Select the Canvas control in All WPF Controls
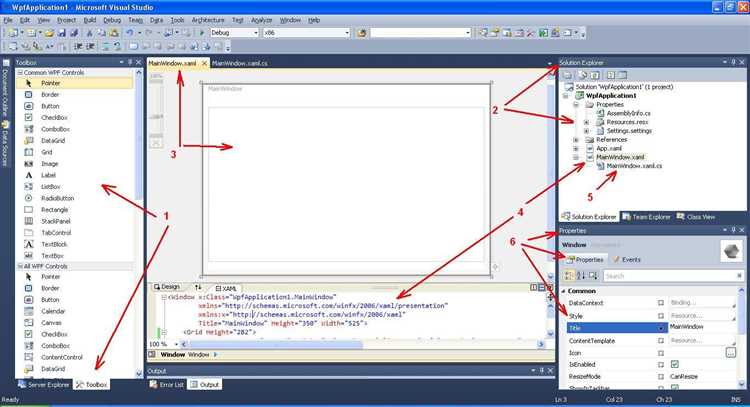This screenshot has width=750, height=407. (75, 323)
